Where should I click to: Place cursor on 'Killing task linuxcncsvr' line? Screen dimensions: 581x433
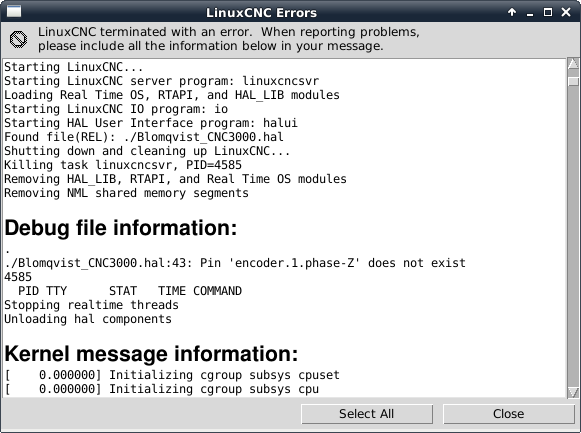coord(123,165)
